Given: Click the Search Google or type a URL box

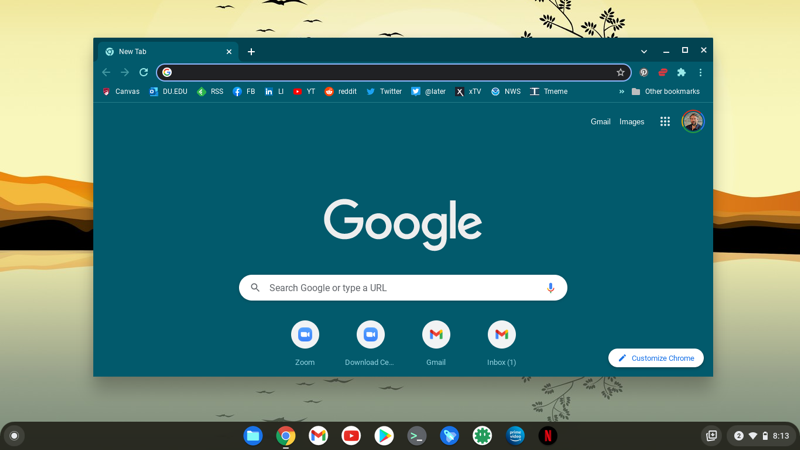Looking at the screenshot, I should 403,288.
